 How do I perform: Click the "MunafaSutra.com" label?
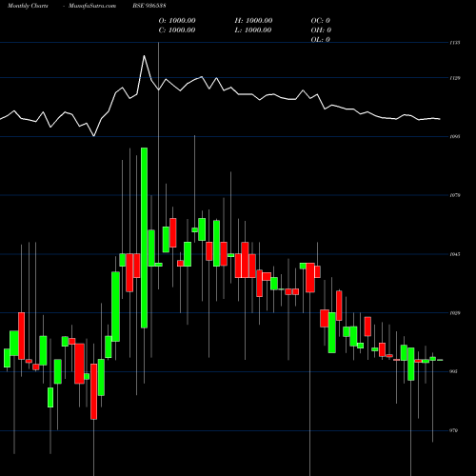pos(92,6)
